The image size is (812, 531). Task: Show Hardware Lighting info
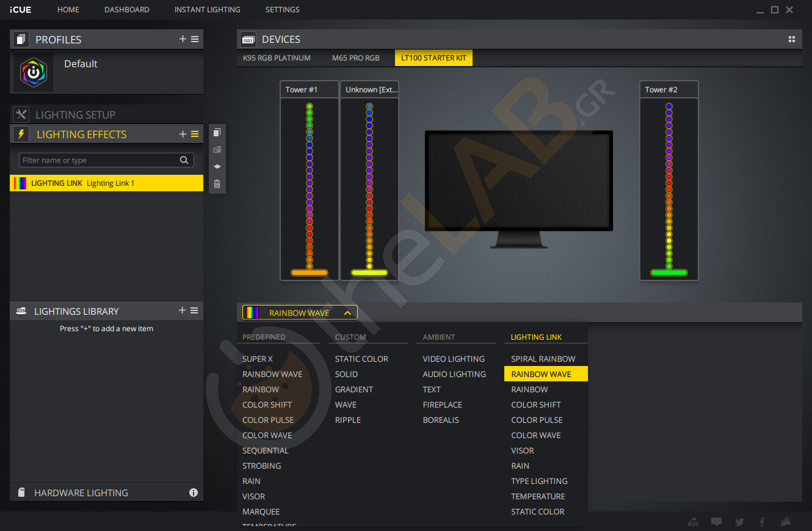click(x=194, y=493)
